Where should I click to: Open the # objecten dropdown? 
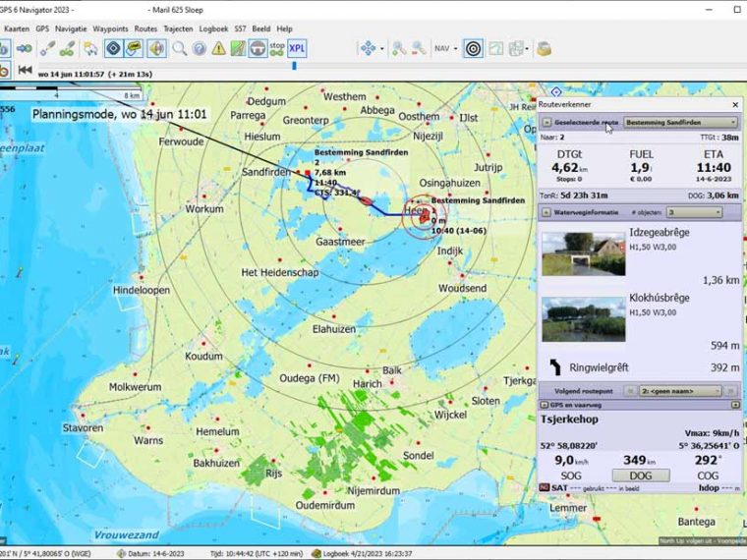[x=694, y=212]
